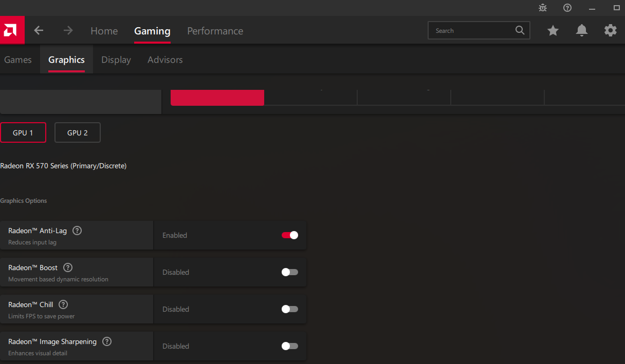Image resolution: width=625 pixels, height=364 pixels.
Task: Click 'Enhances visual detail' description
Action: [38, 353]
